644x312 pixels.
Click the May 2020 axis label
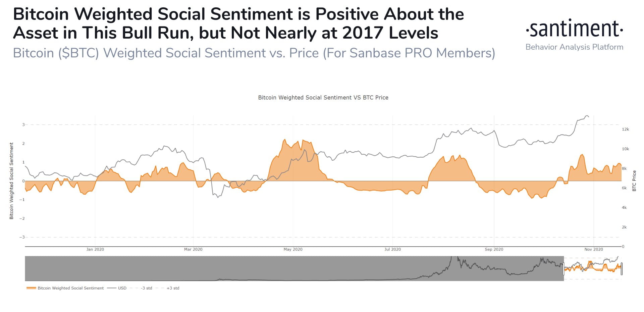[293, 249]
